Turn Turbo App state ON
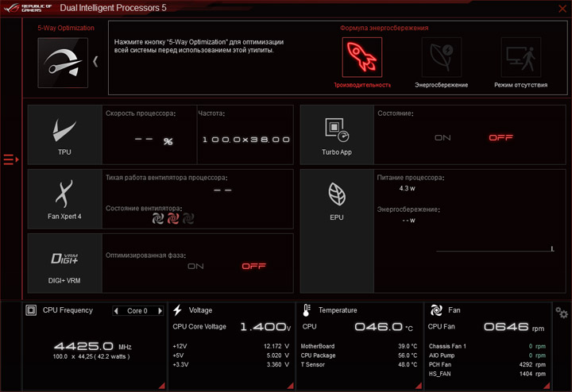The width and height of the screenshot is (572, 392). [x=443, y=138]
